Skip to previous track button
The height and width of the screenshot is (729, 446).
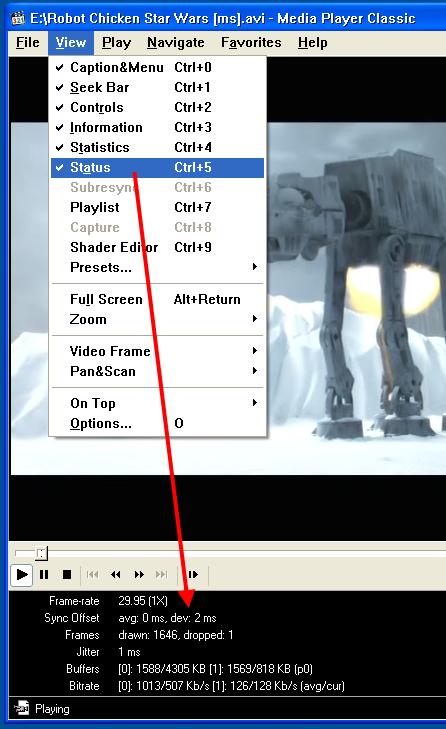tap(93, 575)
